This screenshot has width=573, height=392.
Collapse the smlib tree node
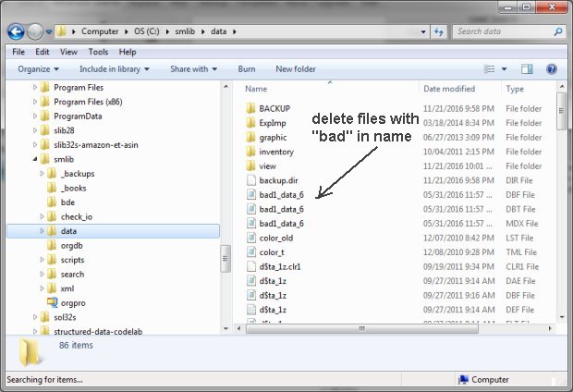35,159
